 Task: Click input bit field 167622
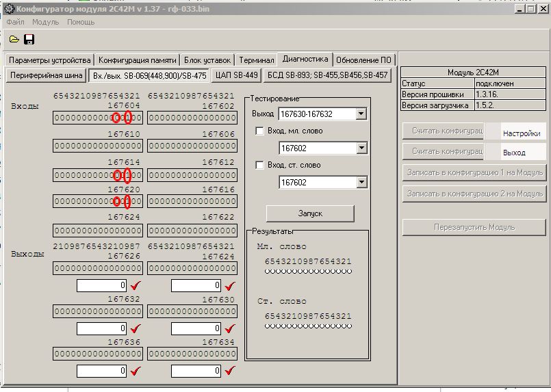click(192, 231)
